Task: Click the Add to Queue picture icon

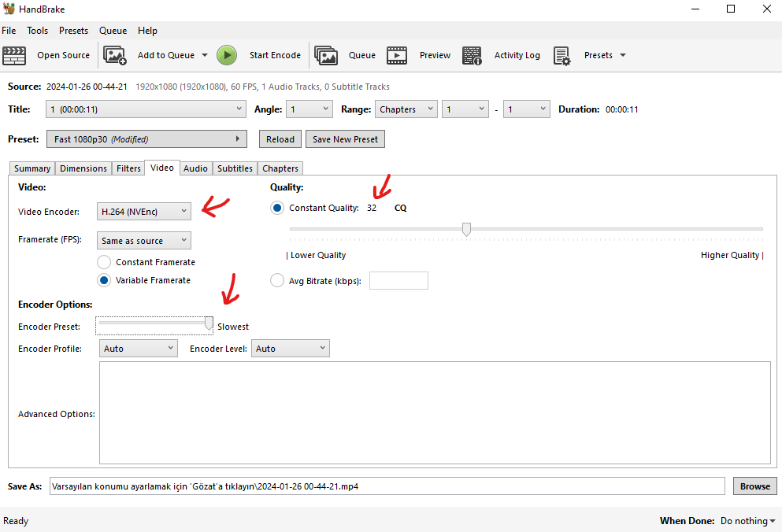Action: (115, 55)
